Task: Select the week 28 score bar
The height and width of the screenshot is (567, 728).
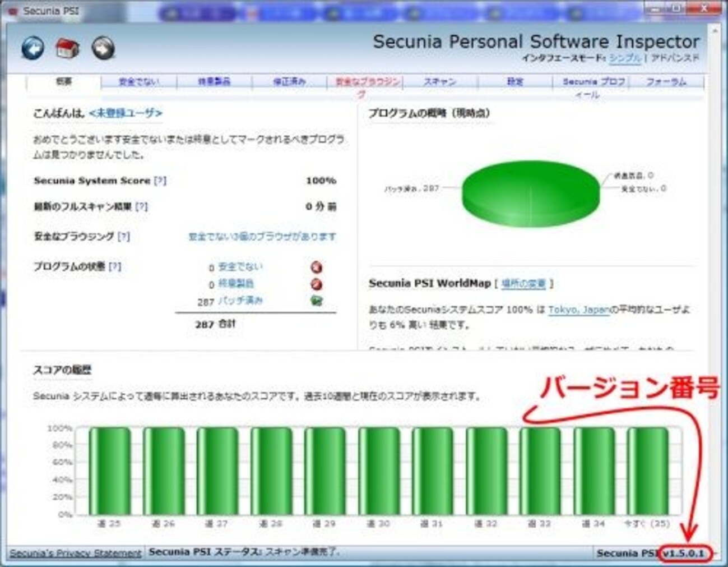Action: click(x=271, y=471)
